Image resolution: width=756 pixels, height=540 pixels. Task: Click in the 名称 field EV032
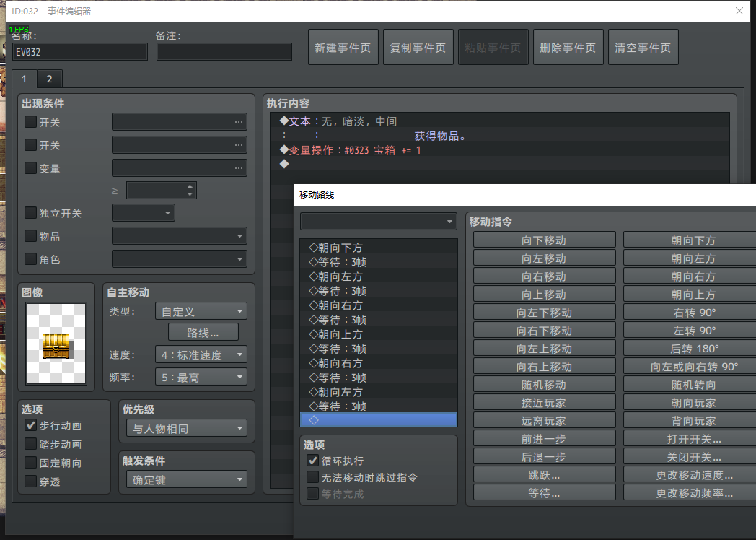80,52
